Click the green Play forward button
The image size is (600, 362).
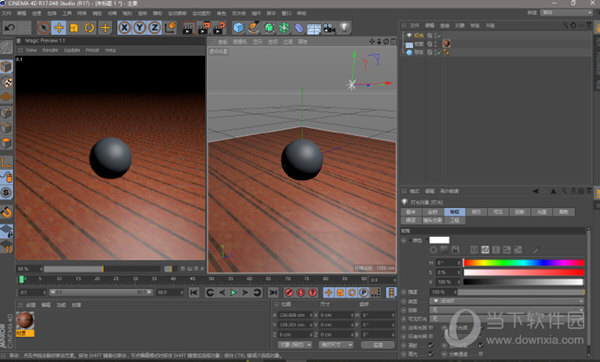coord(233,293)
